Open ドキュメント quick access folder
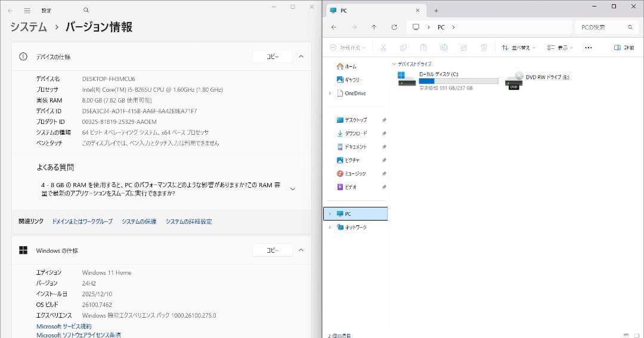 click(x=352, y=147)
